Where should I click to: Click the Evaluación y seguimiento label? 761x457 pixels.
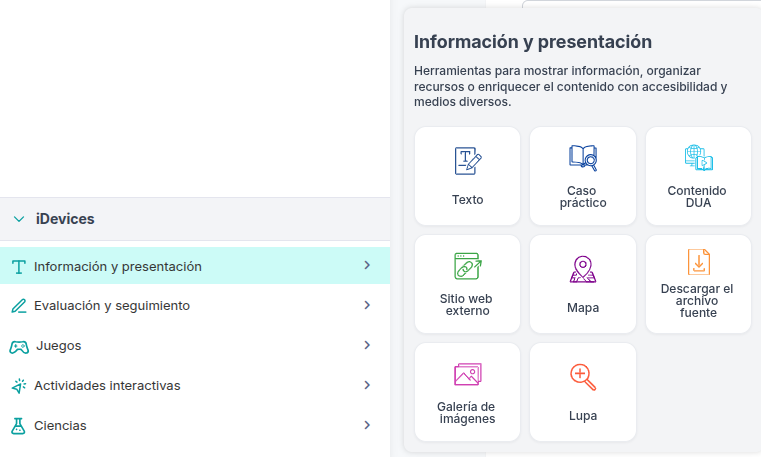111,305
